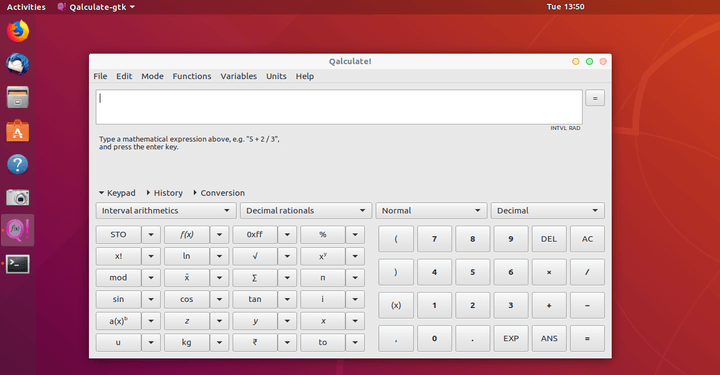The height and width of the screenshot is (375, 720).
Task: Click the Tue 13:50 clock
Action: tap(565, 7)
